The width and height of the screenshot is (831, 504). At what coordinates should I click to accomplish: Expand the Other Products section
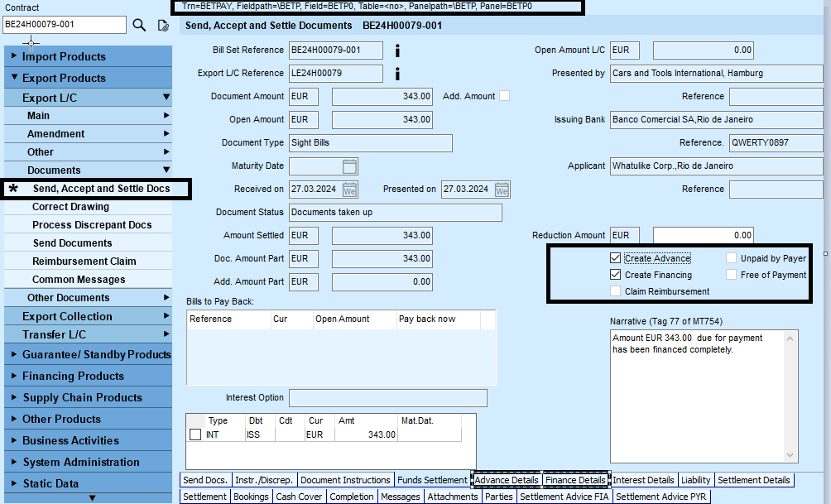coord(88,420)
